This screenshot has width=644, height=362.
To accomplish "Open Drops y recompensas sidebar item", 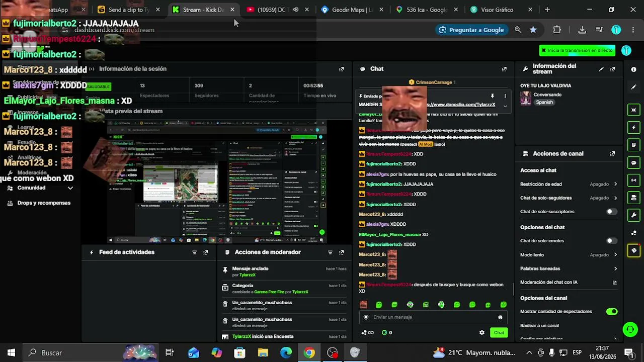I will [39, 203].
